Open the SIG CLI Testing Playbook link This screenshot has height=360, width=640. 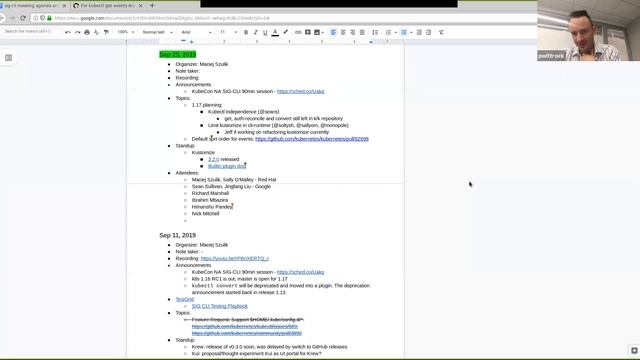tap(220, 306)
